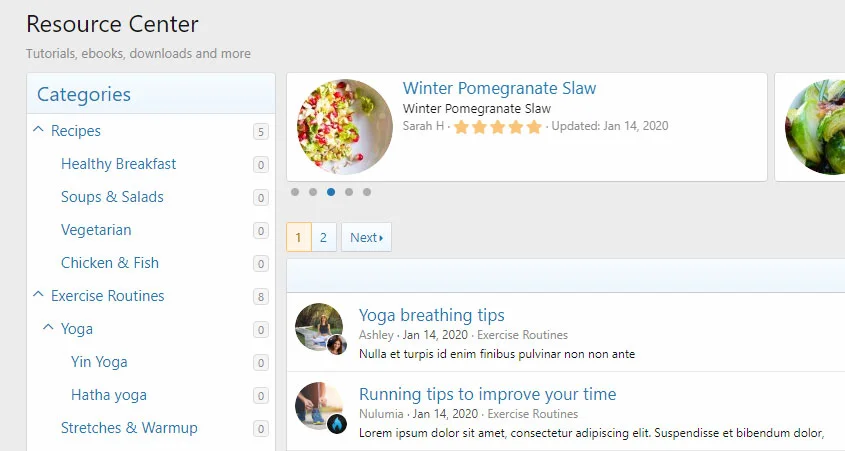Open the Chicken & Fish category
This screenshot has width=845, height=451.
110,263
